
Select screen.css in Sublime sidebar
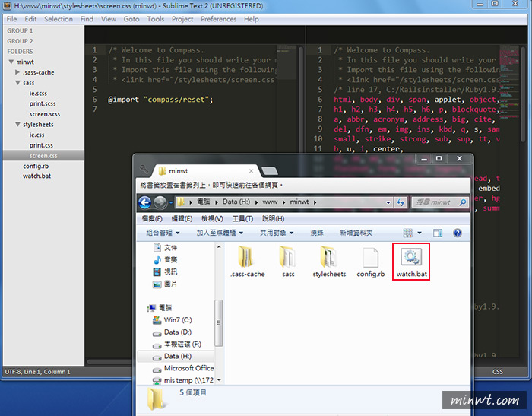43,156
